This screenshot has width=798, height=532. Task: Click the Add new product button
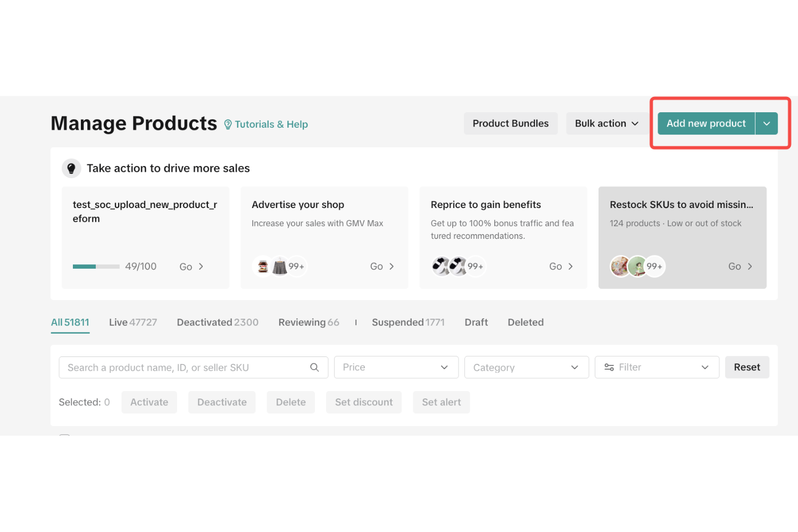click(x=706, y=123)
